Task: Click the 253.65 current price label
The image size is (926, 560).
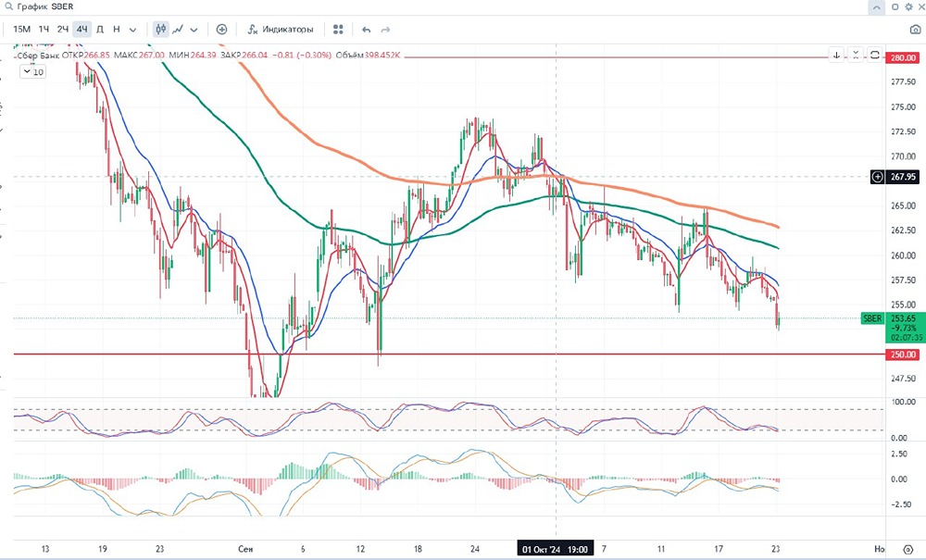Action: click(x=904, y=318)
